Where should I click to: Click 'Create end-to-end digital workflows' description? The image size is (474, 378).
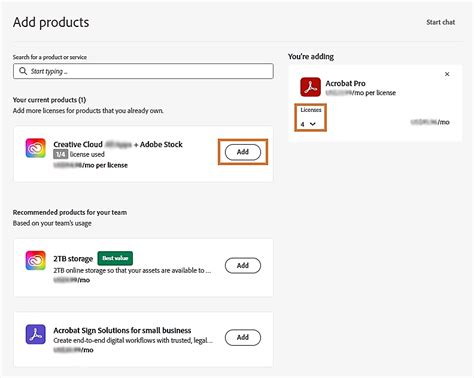tap(133, 340)
